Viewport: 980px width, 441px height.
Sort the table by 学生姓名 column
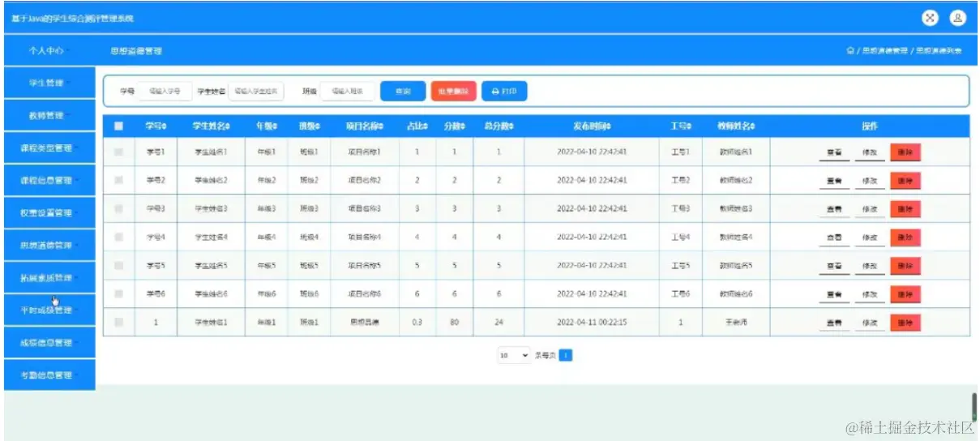(x=211, y=126)
